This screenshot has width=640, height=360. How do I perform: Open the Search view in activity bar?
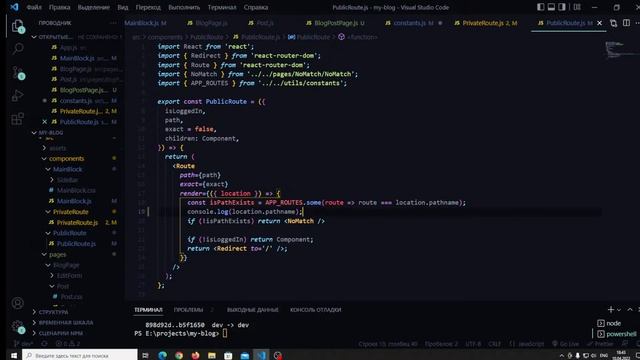click(x=18, y=49)
